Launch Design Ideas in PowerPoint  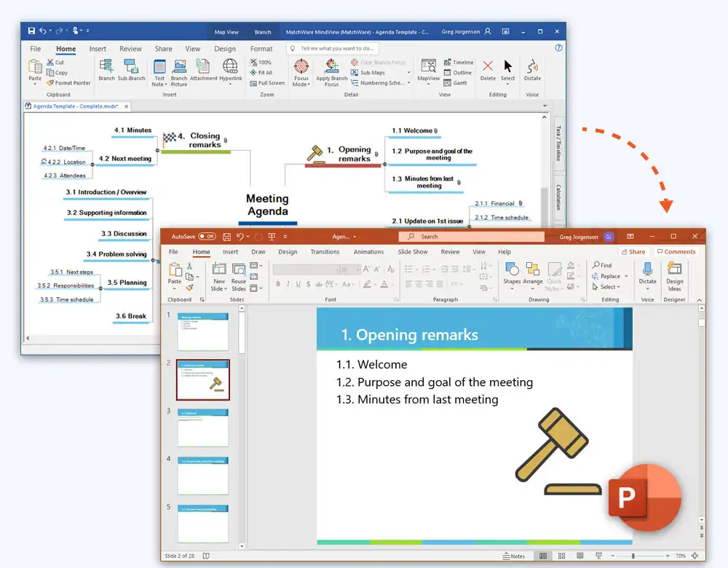(674, 278)
